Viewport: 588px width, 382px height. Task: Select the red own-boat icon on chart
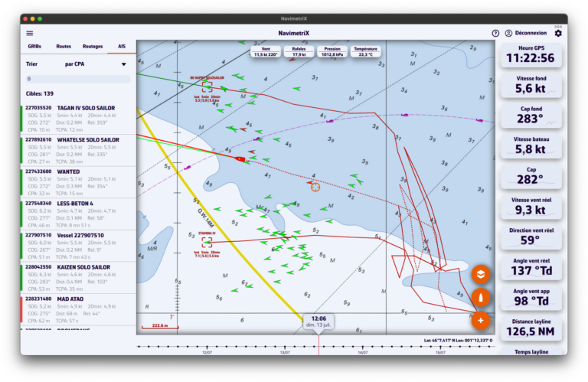[240, 159]
